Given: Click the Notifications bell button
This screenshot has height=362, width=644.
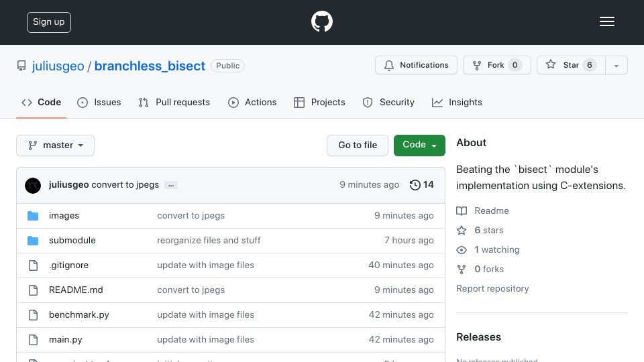Looking at the screenshot, I should click(416, 65).
